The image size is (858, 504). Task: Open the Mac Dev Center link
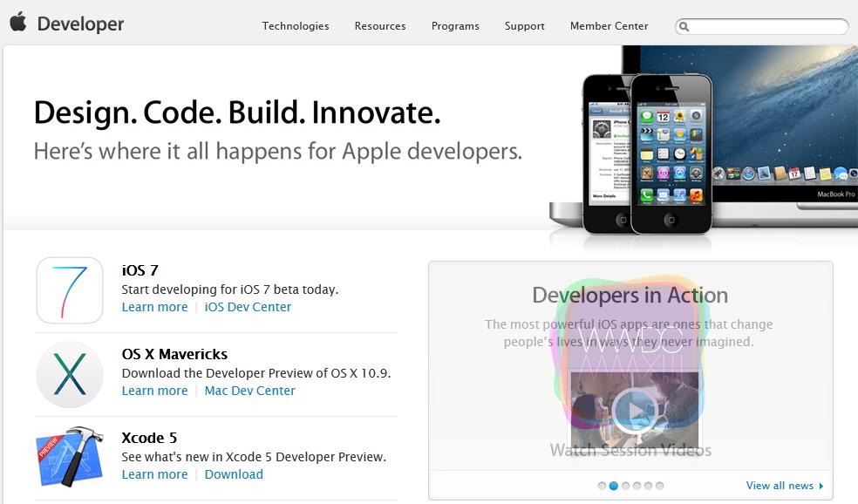[x=250, y=391]
